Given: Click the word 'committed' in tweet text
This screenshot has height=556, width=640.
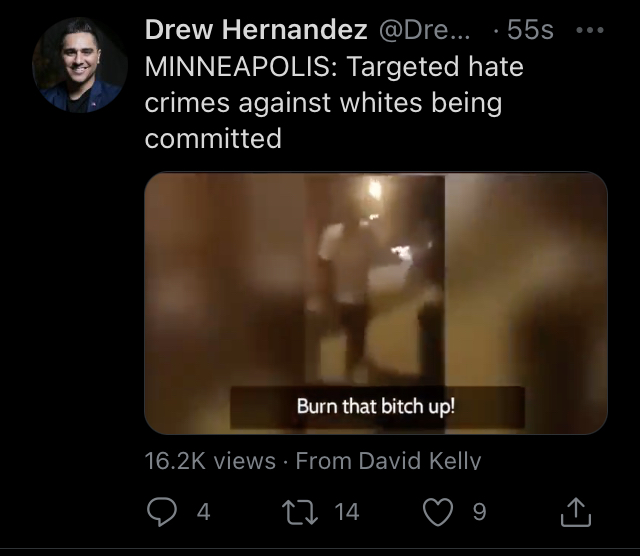Looking at the screenshot, I should [x=213, y=138].
